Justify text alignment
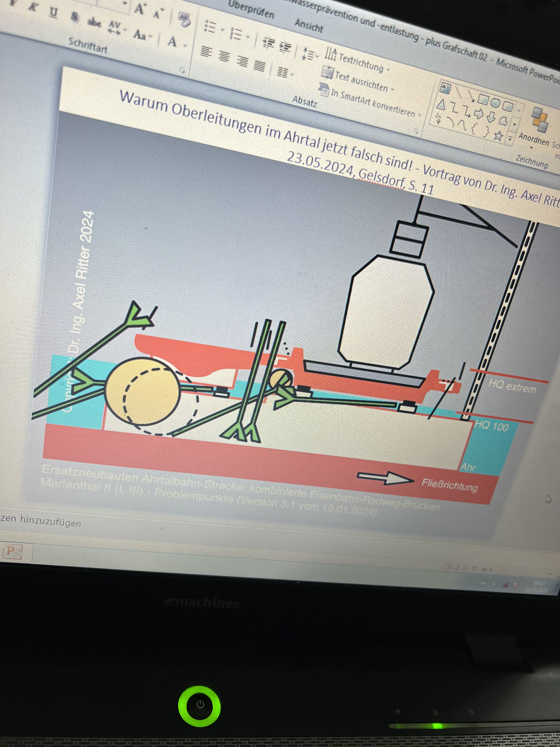 tap(259, 66)
